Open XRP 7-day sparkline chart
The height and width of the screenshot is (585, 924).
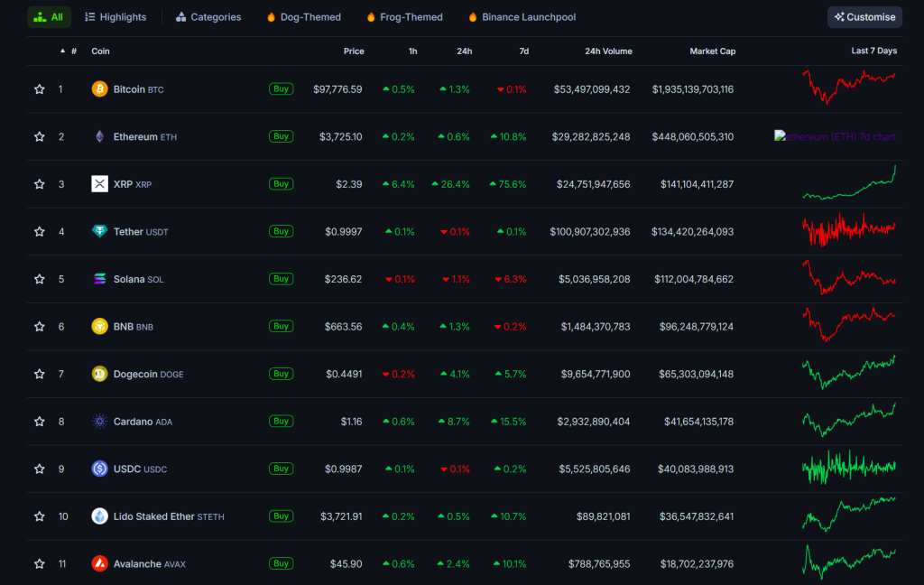[849, 182]
